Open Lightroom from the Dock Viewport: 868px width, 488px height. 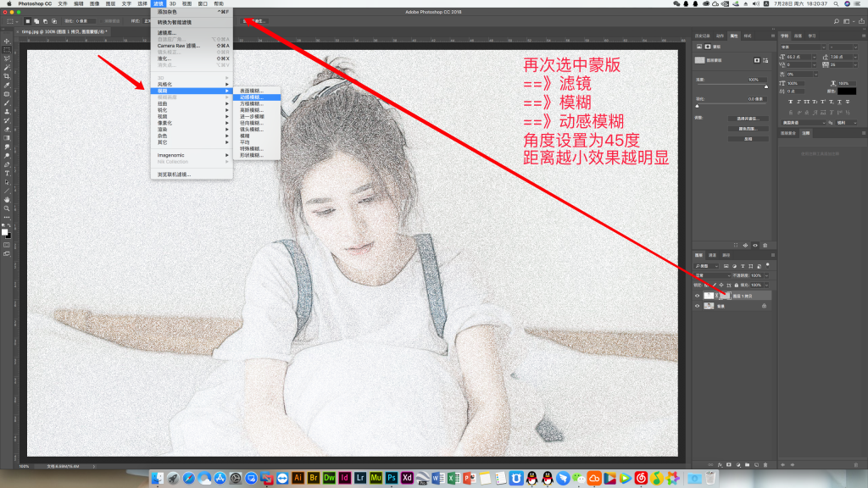359,478
